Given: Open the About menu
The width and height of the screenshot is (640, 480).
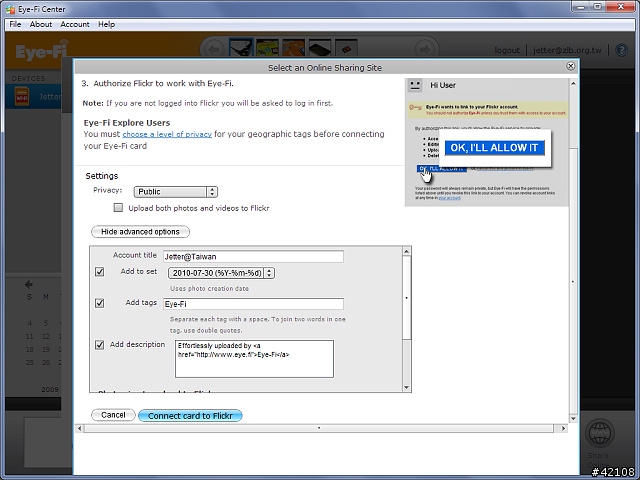Looking at the screenshot, I should point(40,24).
